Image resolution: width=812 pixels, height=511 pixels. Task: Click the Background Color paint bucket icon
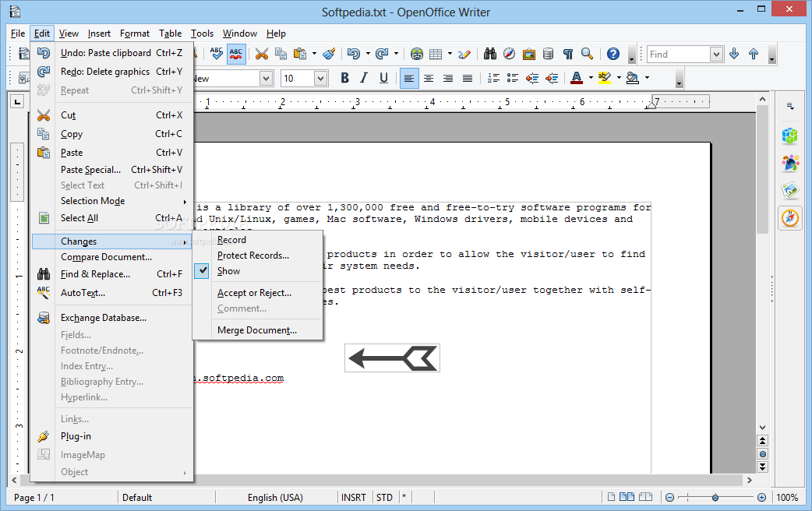[632, 78]
